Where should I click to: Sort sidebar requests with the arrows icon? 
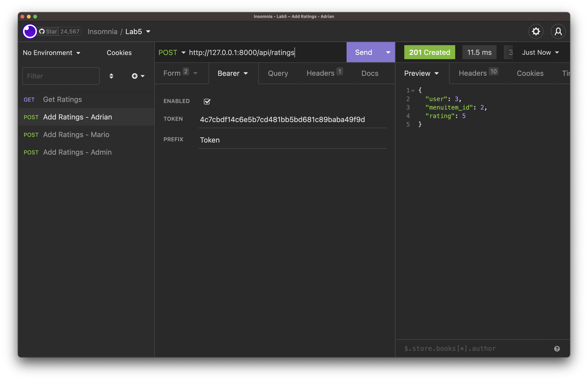(112, 76)
